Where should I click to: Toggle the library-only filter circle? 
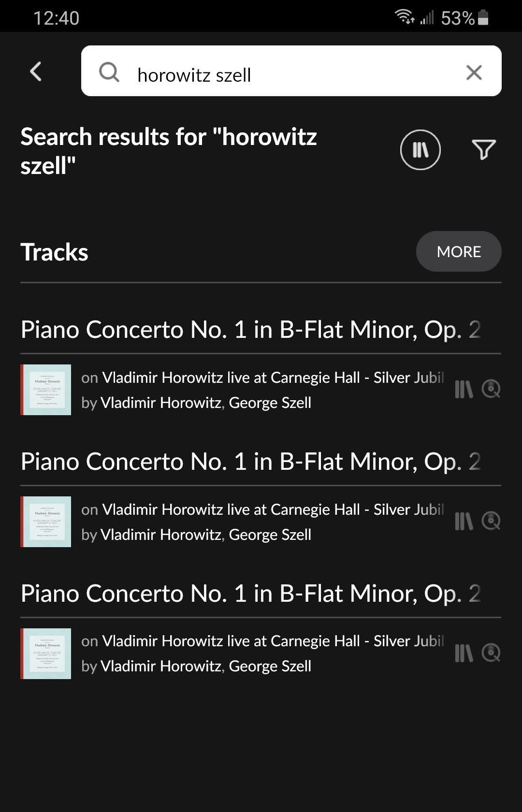pos(420,150)
